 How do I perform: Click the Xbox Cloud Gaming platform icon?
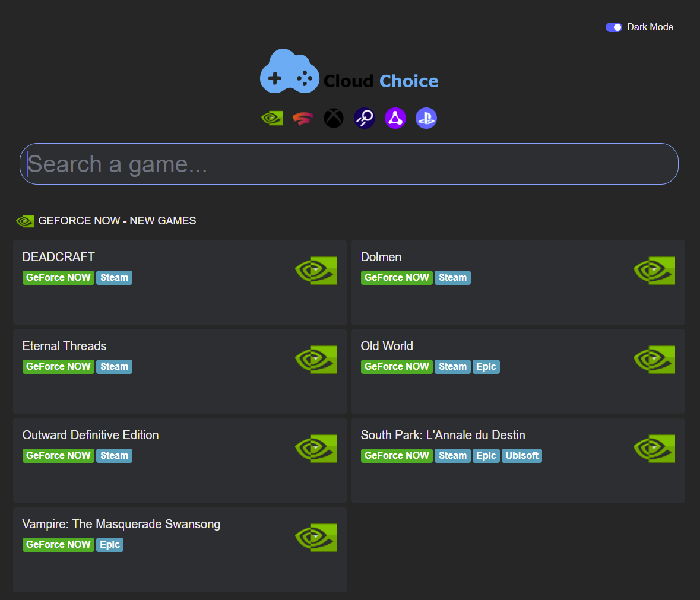tap(333, 118)
